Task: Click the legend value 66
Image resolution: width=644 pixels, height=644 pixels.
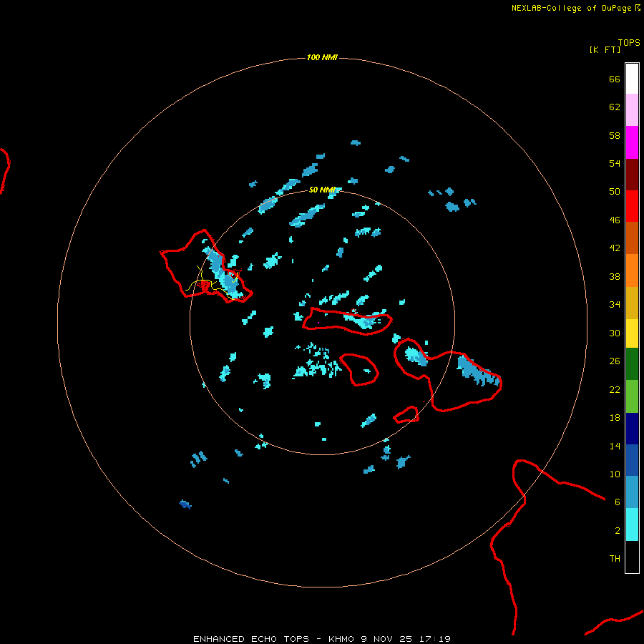Action: [x=615, y=79]
